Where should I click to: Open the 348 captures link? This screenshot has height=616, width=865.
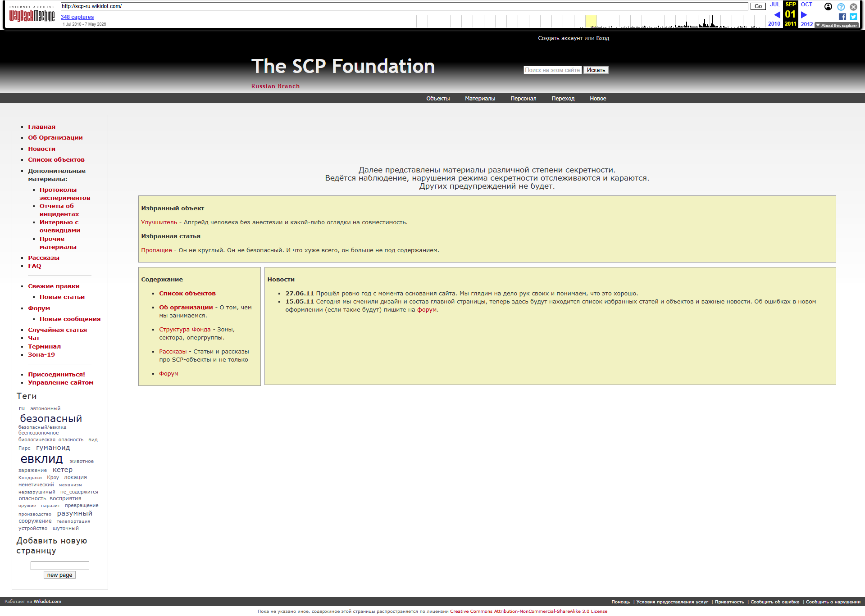coord(77,17)
